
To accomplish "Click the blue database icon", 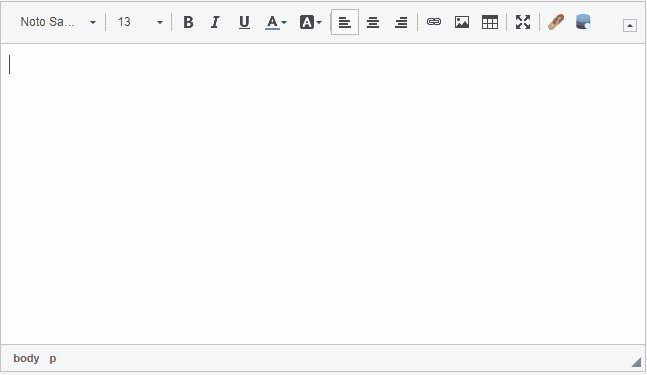I will click(583, 22).
